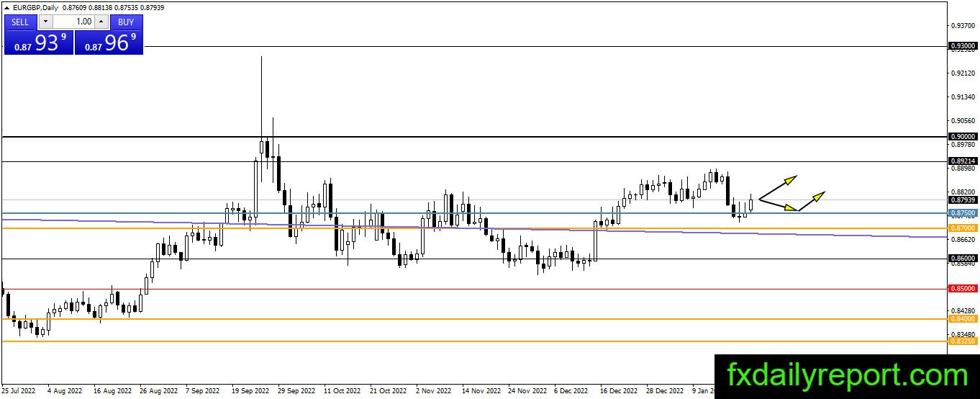This screenshot has height=399, width=980.
Task: Click the 0.93000 price level label
Action: click(x=963, y=45)
